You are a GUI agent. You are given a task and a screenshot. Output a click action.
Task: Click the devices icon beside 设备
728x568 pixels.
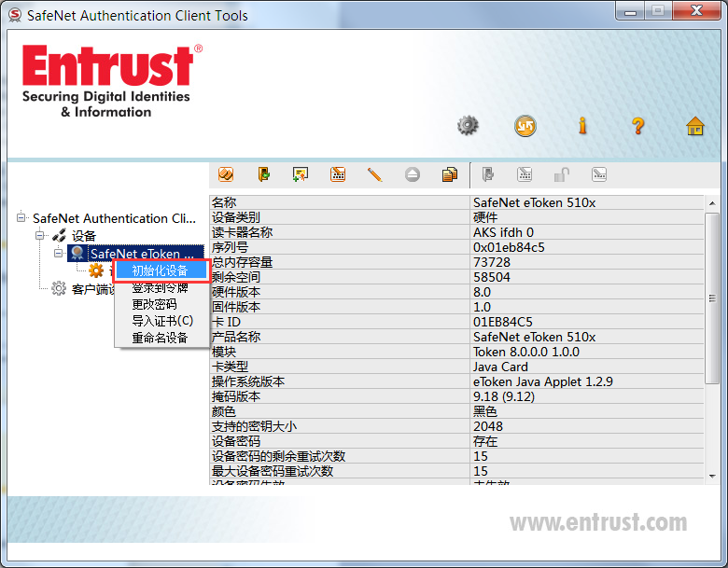point(60,235)
